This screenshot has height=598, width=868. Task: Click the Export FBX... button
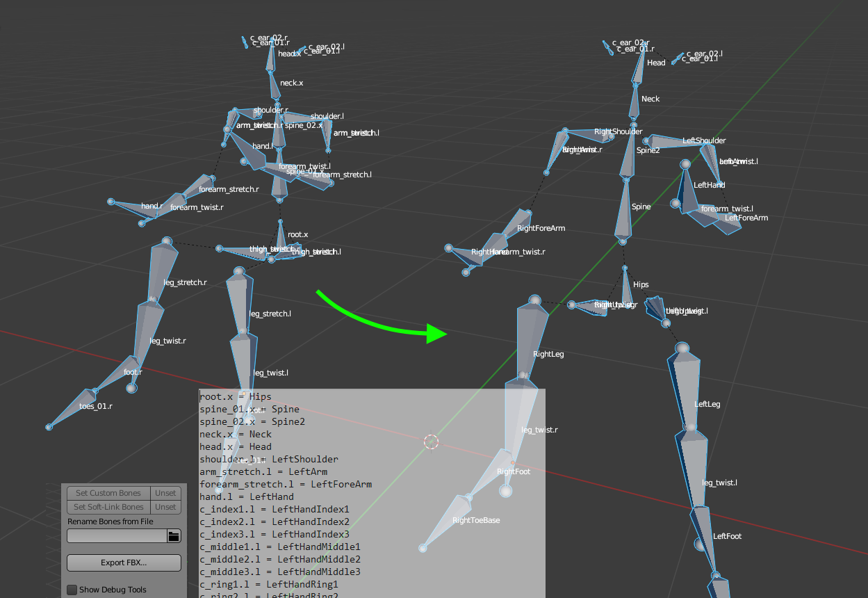pos(124,563)
